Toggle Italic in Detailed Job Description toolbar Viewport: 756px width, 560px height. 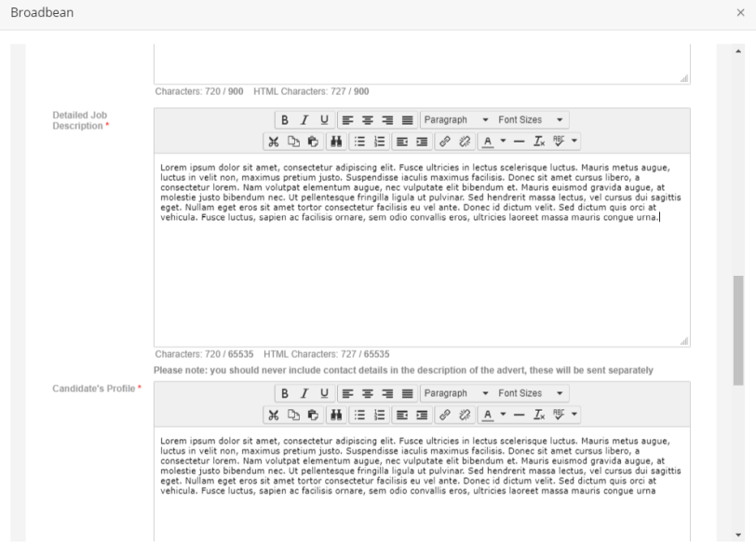[304, 120]
